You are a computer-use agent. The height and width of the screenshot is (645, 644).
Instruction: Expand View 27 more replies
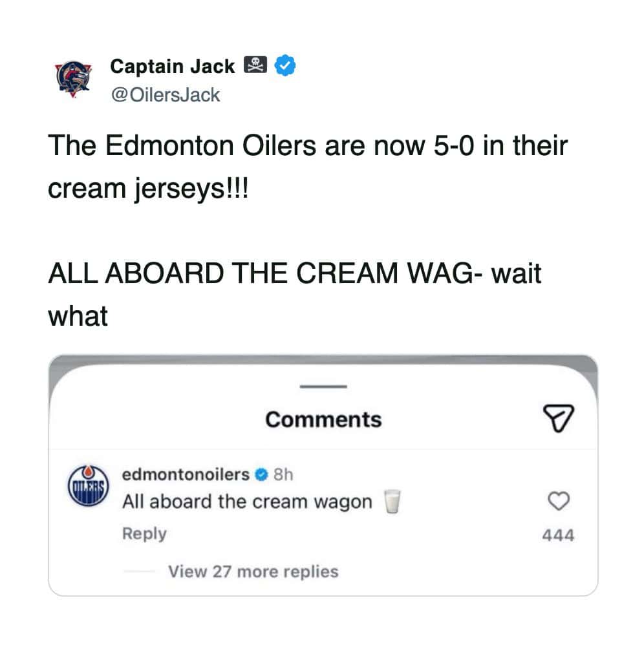tap(253, 571)
